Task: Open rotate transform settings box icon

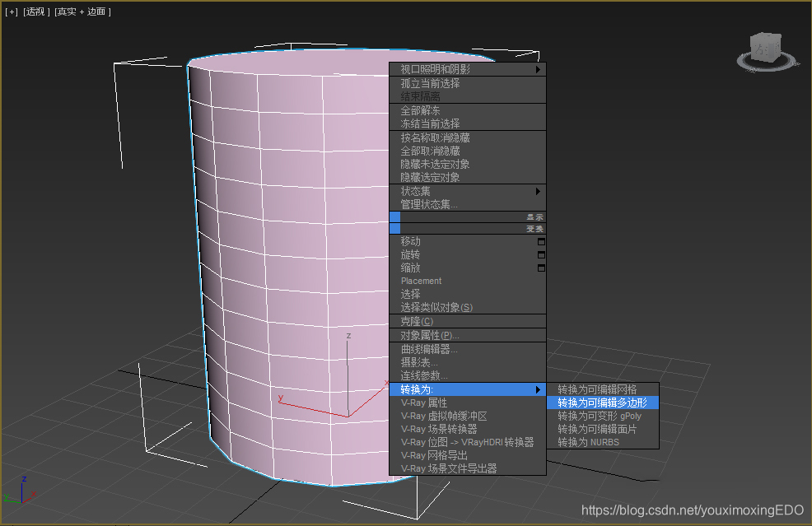Action: click(541, 254)
